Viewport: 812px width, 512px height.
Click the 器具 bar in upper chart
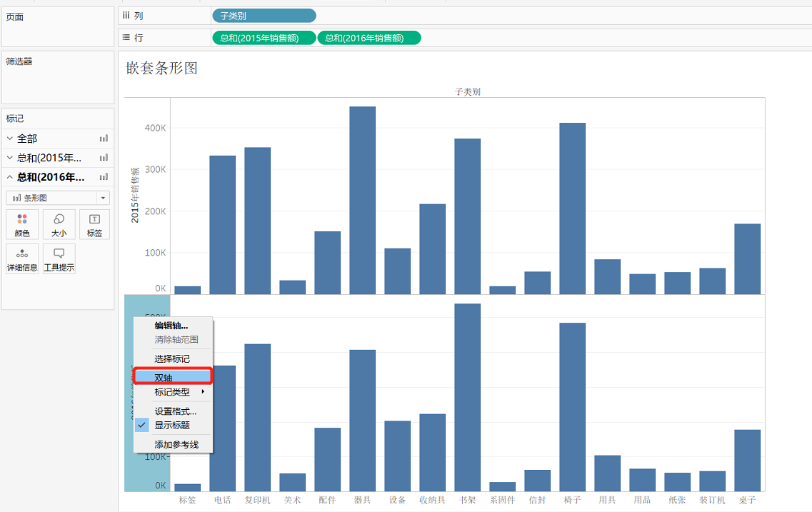[x=363, y=201]
